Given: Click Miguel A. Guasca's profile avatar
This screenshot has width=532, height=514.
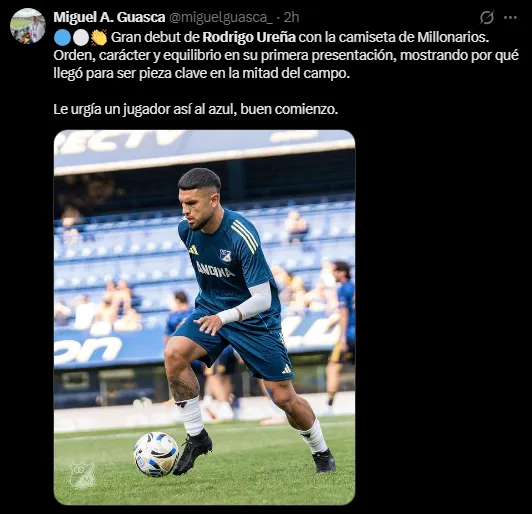Looking at the screenshot, I should pyautogui.click(x=28, y=26).
